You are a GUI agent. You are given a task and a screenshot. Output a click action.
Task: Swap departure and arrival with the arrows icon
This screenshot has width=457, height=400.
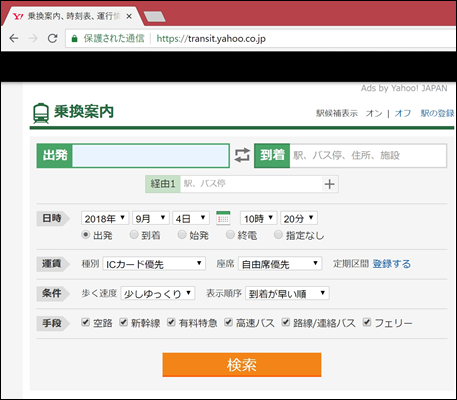pyautogui.click(x=242, y=155)
